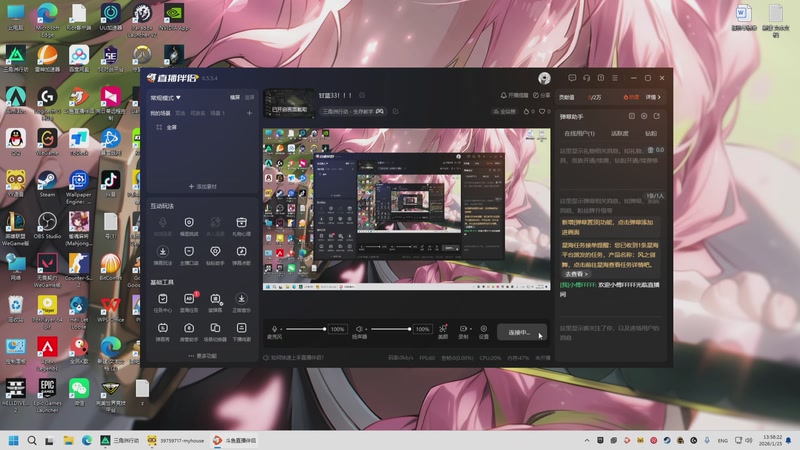
Task: Click the 录制 record icon
Action: (463, 329)
